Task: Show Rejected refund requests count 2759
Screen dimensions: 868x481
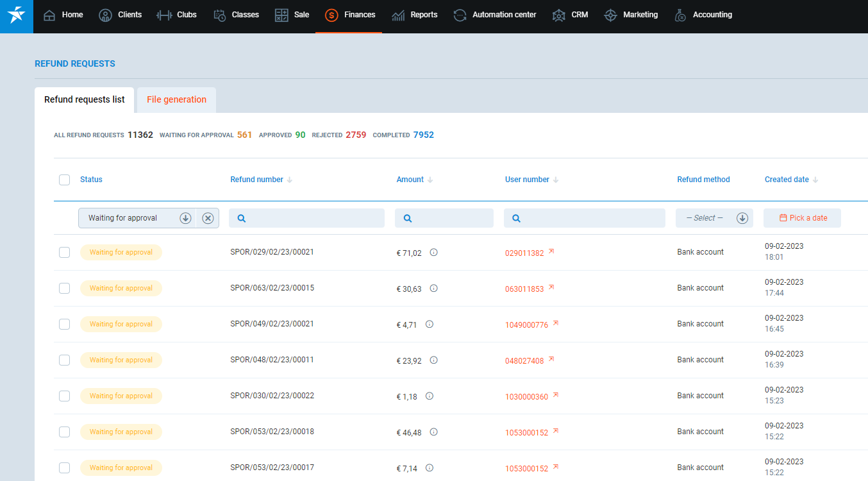Action: coord(355,135)
